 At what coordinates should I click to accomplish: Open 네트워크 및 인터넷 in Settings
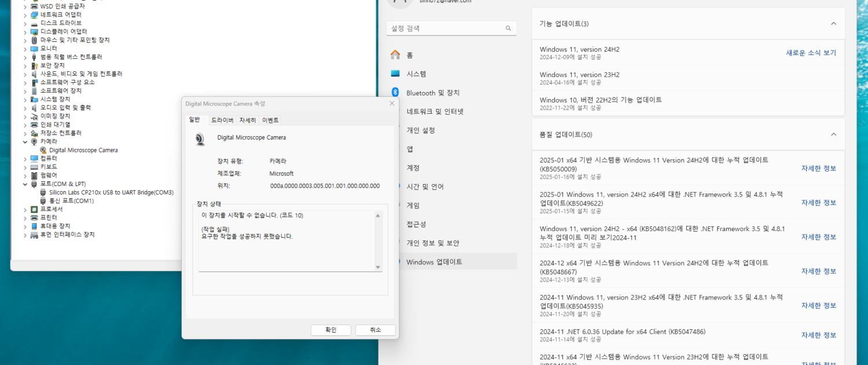(435, 111)
